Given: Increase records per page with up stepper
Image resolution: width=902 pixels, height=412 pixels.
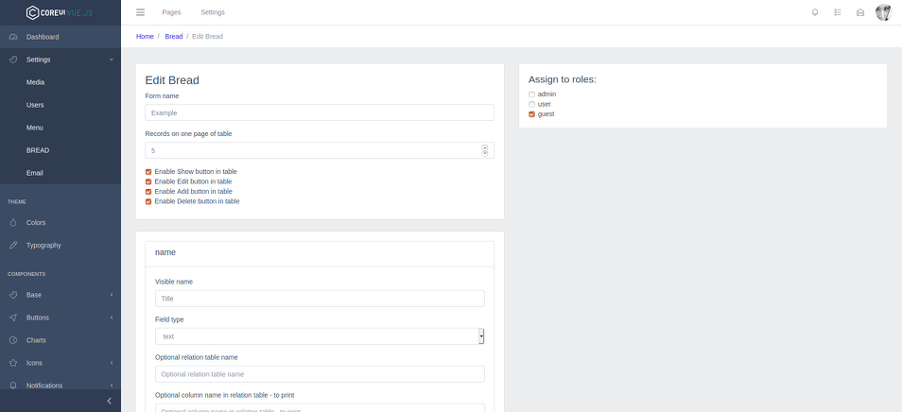Looking at the screenshot, I should point(485,147).
